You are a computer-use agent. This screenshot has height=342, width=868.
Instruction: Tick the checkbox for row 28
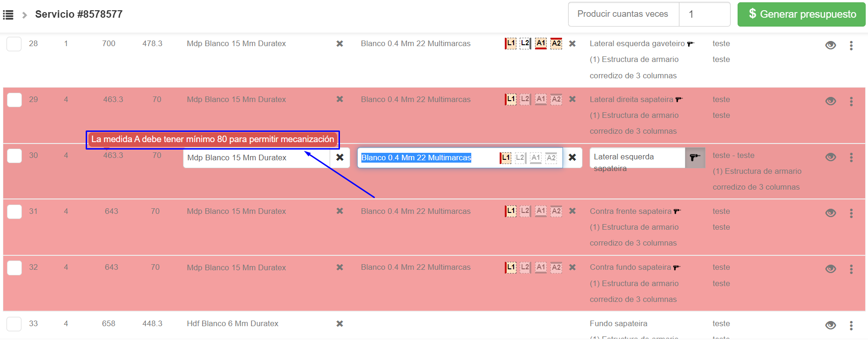(x=14, y=44)
